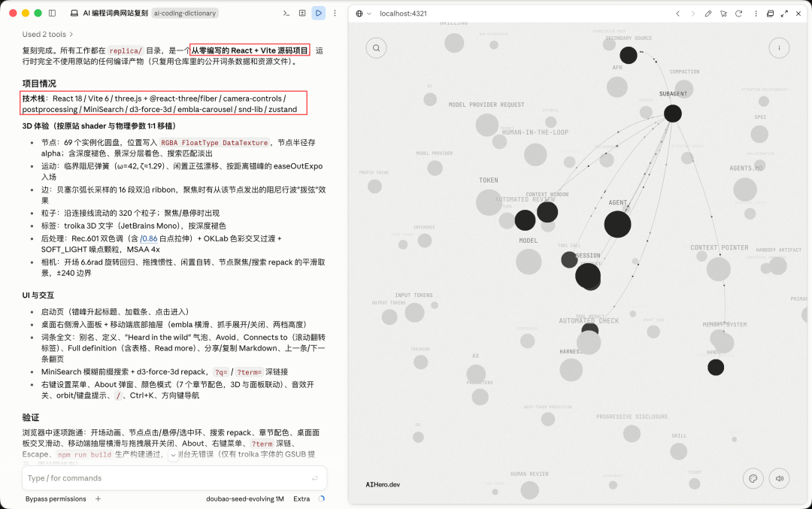This screenshot has width=812, height=509.
Task: Click the 'npm run build' code snippet
Action: (x=84, y=455)
